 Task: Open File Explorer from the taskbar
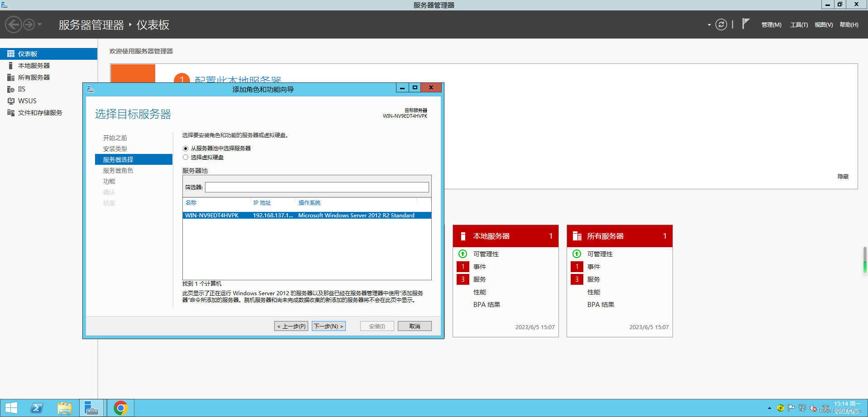65,408
